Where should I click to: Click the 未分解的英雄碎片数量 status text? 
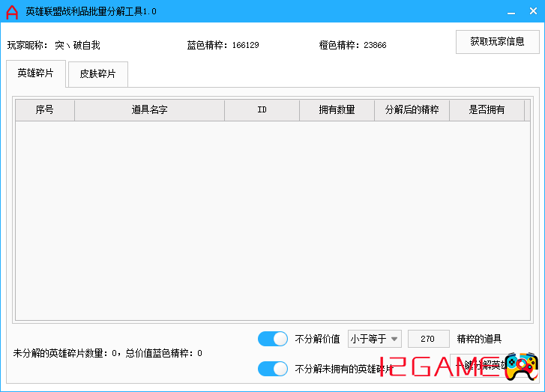pos(108,354)
